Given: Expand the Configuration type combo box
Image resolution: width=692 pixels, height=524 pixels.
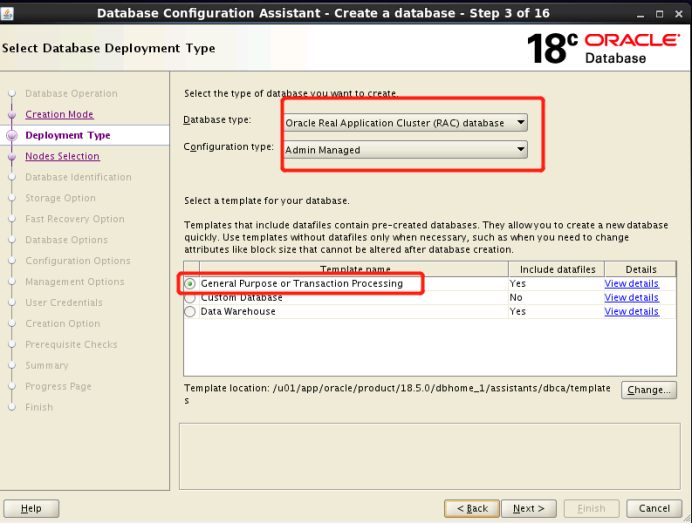Looking at the screenshot, I should [x=406, y=150].
